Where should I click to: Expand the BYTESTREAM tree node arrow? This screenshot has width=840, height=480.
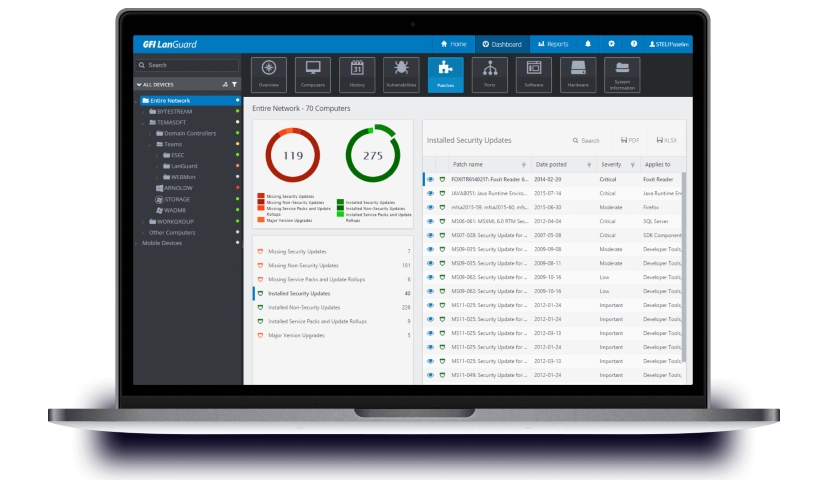143,112
